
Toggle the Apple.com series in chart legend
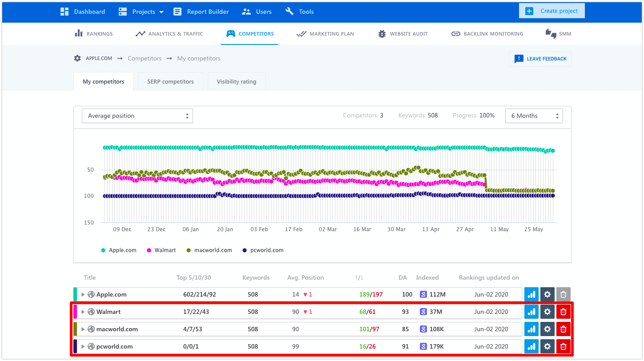119,250
